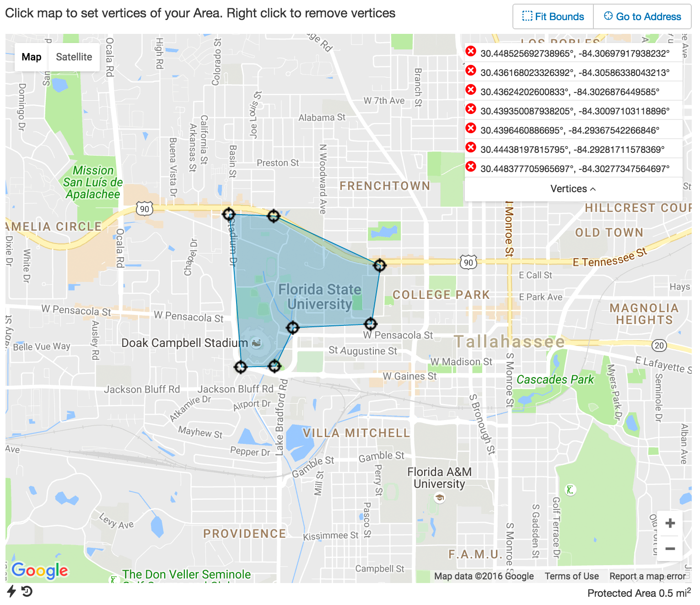Click the Map data ©2016 Google text
This screenshot has width=700, height=605.
(484, 576)
